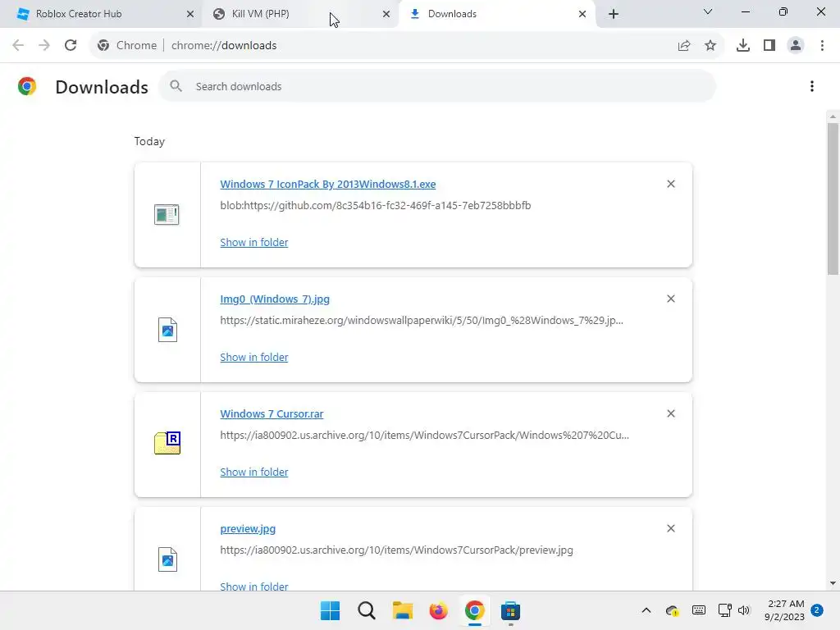Open the touch keyboard tray icon
840x630 pixels.
coord(699,610)
